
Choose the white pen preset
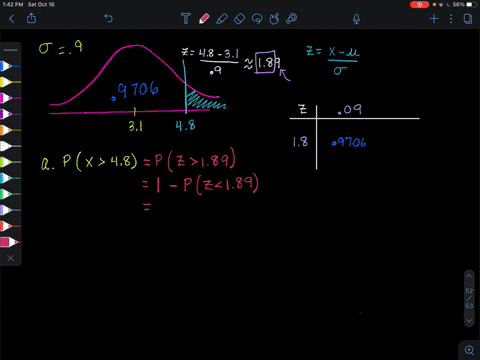(10, 146)
